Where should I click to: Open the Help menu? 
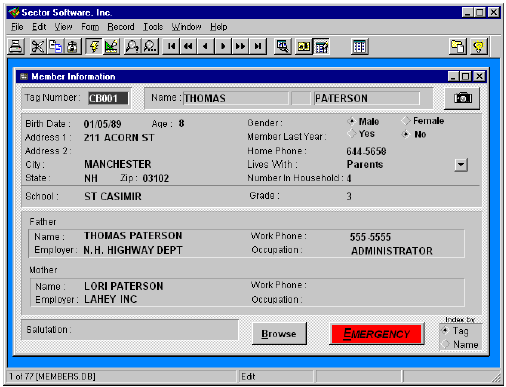point(219,27)
